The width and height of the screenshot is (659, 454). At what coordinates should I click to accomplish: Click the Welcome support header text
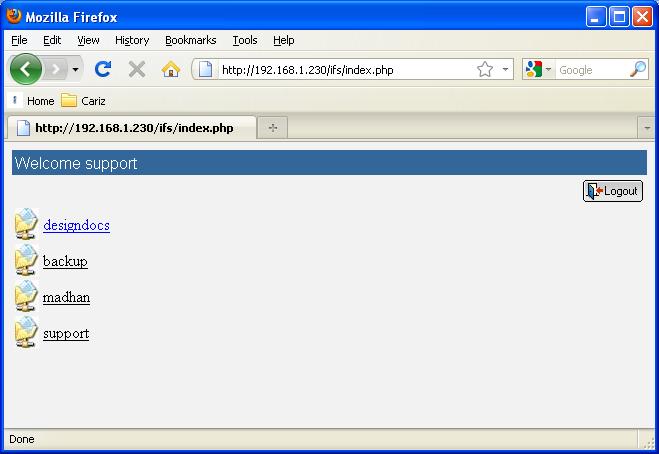(x=76, y=163)
